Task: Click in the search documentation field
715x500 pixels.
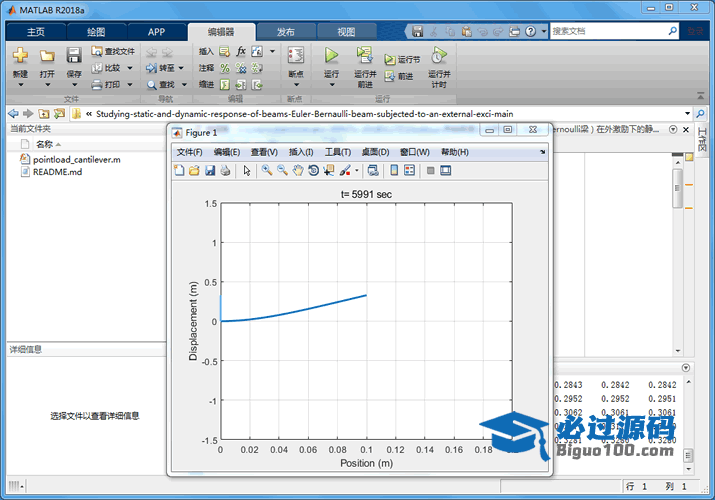Action: [x=609, y=31]
